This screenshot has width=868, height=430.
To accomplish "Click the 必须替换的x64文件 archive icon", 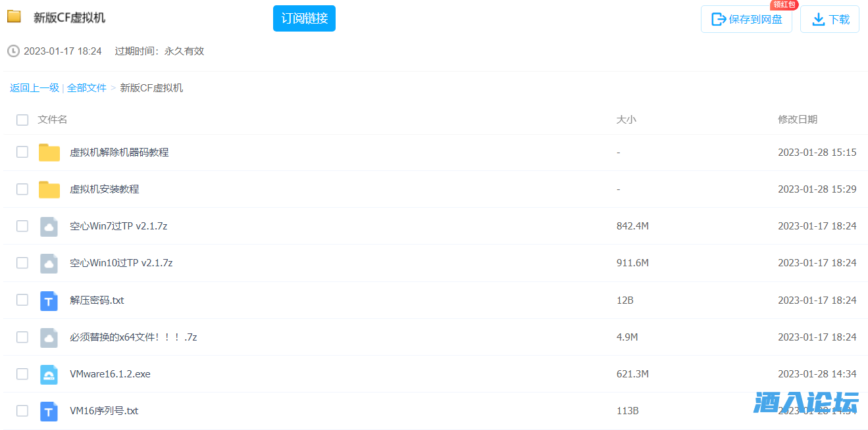I will (49, 337).
